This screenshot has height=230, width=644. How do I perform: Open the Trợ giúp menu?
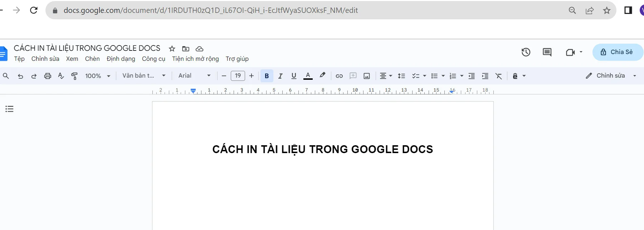click(237, 59)
